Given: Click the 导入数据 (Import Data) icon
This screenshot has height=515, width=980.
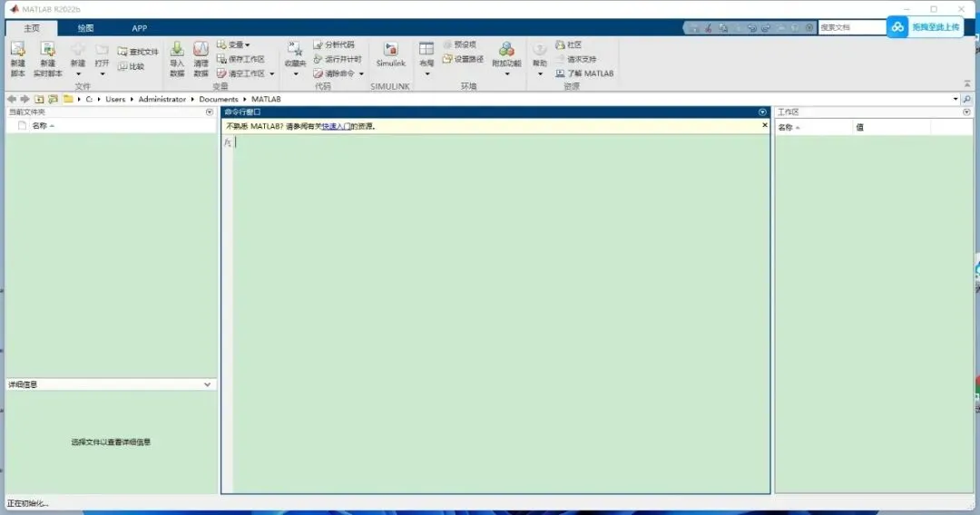Looking at the screenshot, I should (177, 59).
